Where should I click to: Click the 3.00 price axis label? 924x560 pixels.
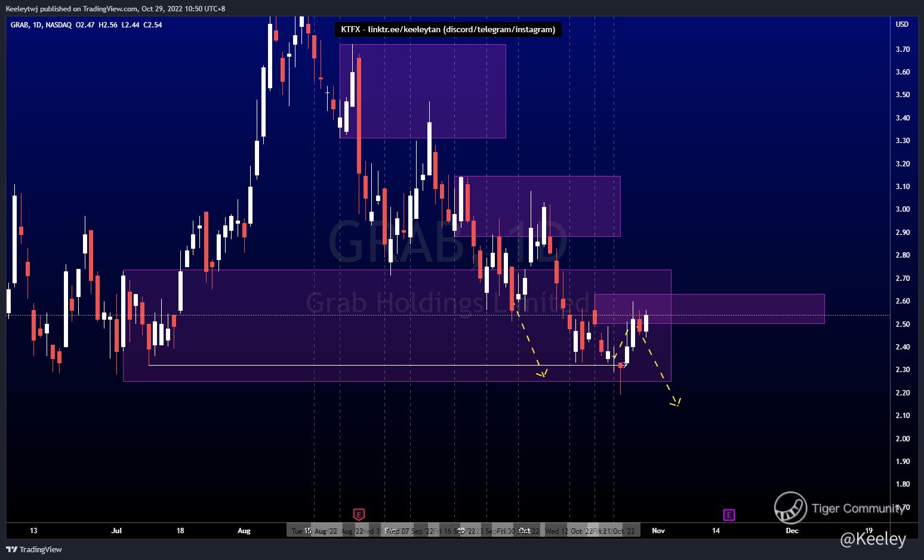point(903,209)
